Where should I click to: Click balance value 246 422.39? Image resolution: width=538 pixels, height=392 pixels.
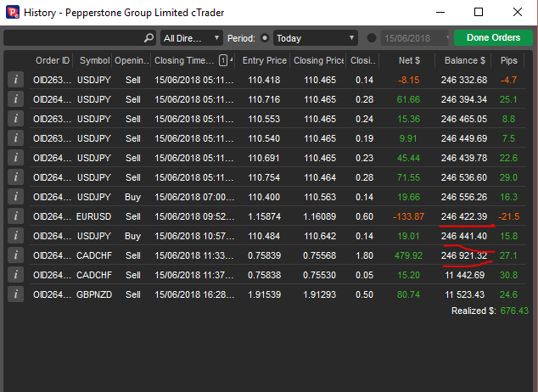click(464, 216)
